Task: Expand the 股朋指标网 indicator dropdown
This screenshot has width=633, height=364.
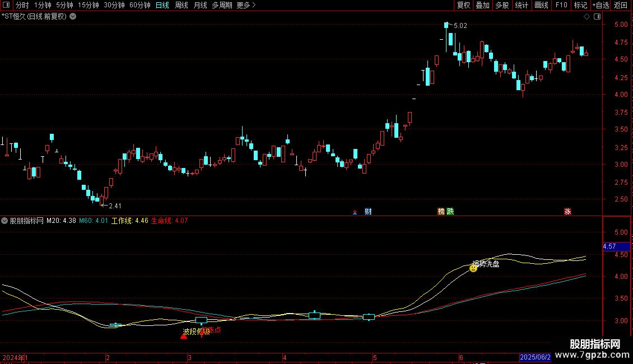Action: [4, 221]
